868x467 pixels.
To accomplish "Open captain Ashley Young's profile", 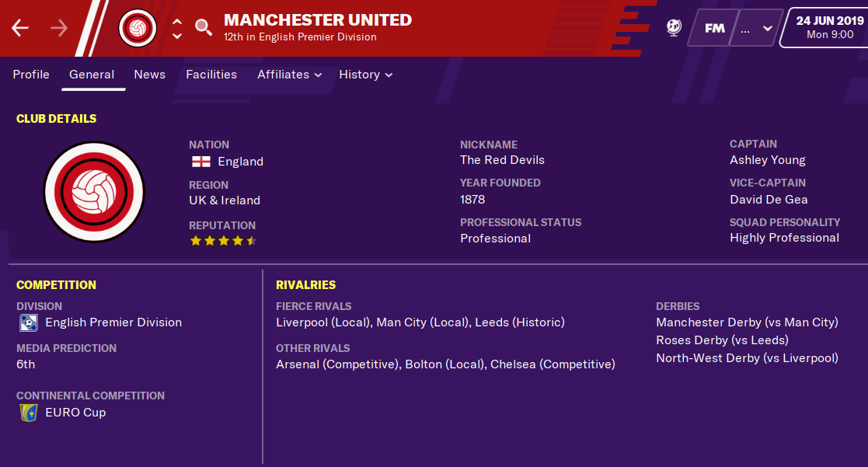I will [767, 160].
